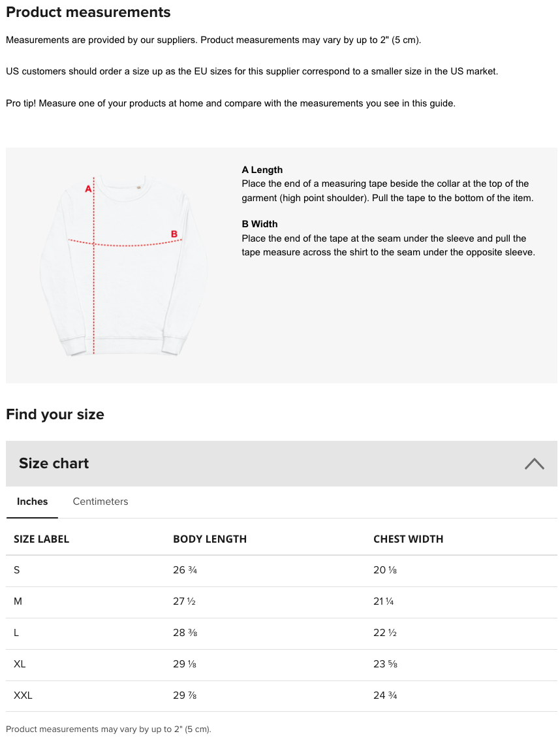The width and height of the screenshot is (560, 751).
Task: Click the CHEST WIDTH column header
Action: click(x=409, y=539)
